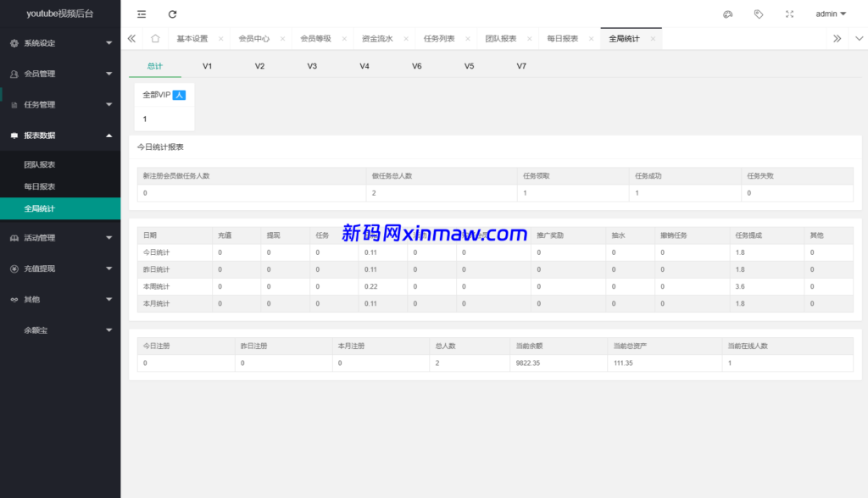Click the 当前总资产 column header
Screen dimensions: 868x498
point(630,346)
